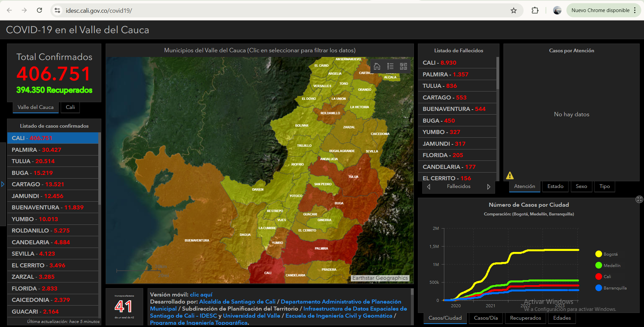Click the yellow warning triangle icon
644x327 pixels.
click(x=510, y=176)
